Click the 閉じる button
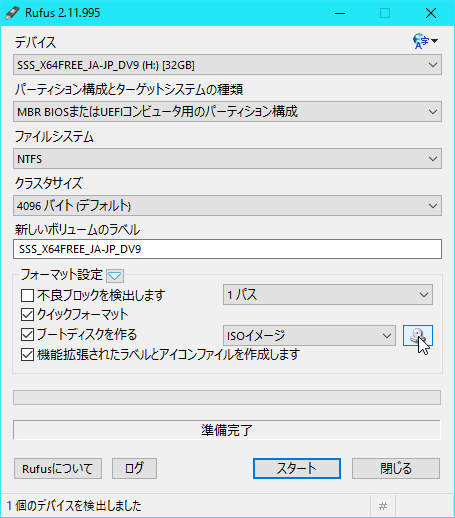Screen dimensions: 455x518 (396, 468)
